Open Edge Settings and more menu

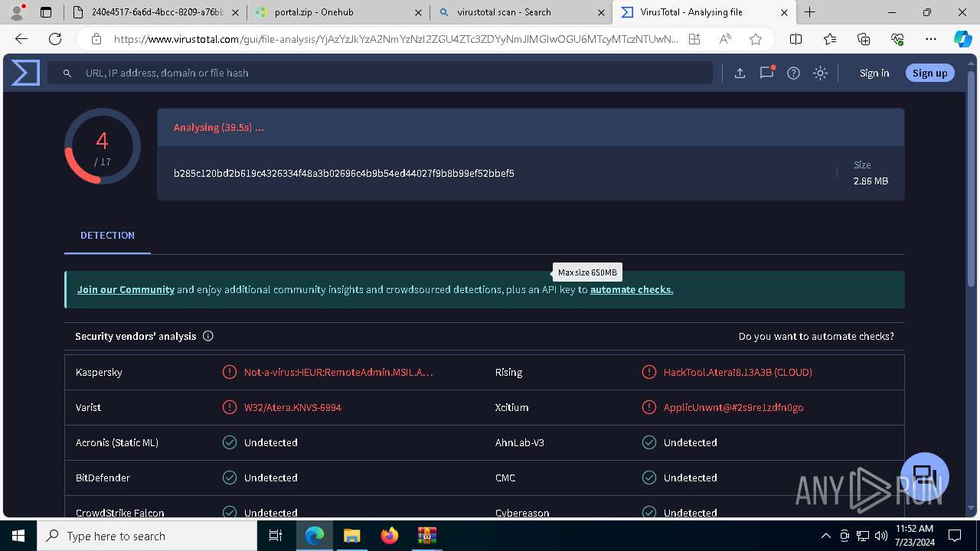[931, 39]
